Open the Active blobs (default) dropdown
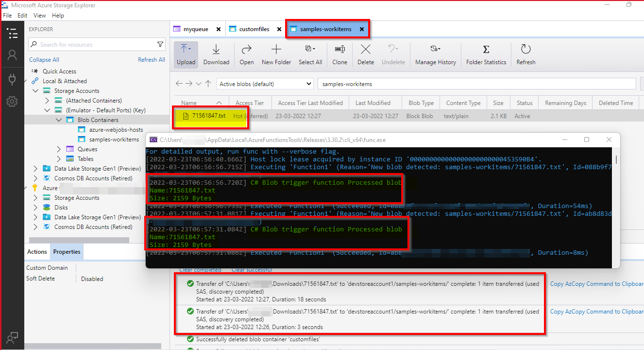The image size is (644, 350). tap(265, 84)
